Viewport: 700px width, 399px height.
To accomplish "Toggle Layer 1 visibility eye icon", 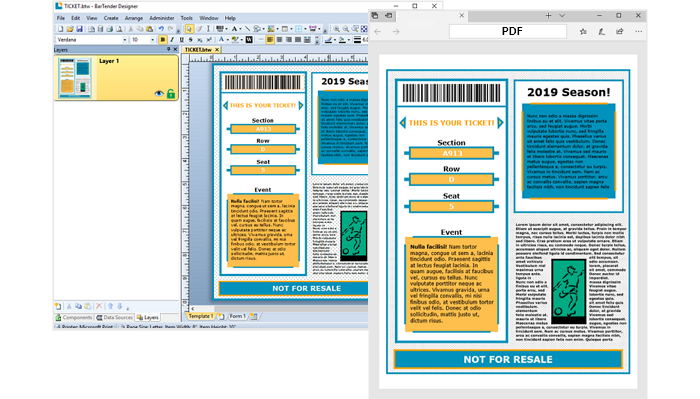I will click(x=159, y=94).
